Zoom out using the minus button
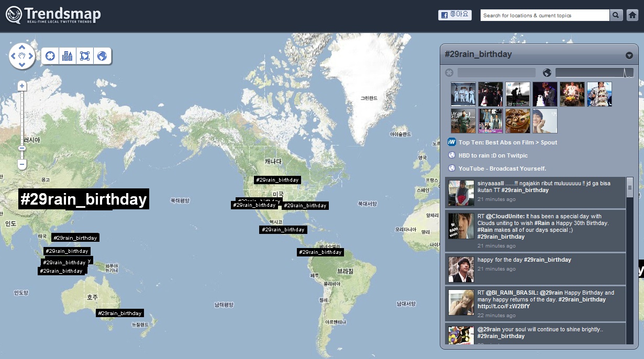Viewport: 644px width, 359px height. tap(22, 164)
